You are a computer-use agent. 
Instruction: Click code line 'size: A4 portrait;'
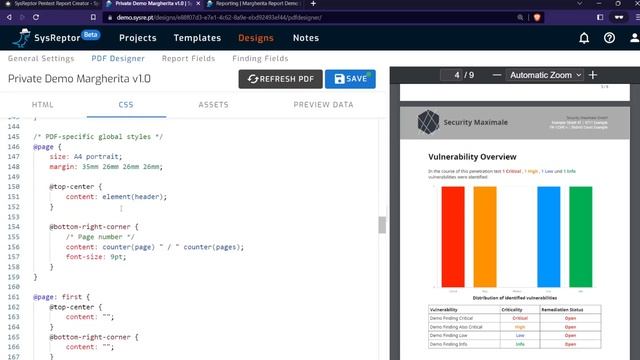[x=86, y=156]
